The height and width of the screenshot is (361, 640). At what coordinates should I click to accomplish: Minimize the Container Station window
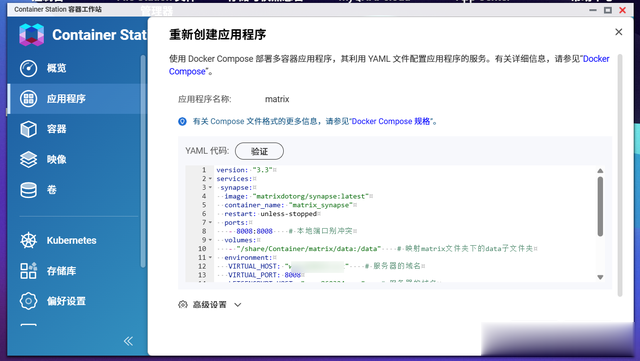coord(593,10)
